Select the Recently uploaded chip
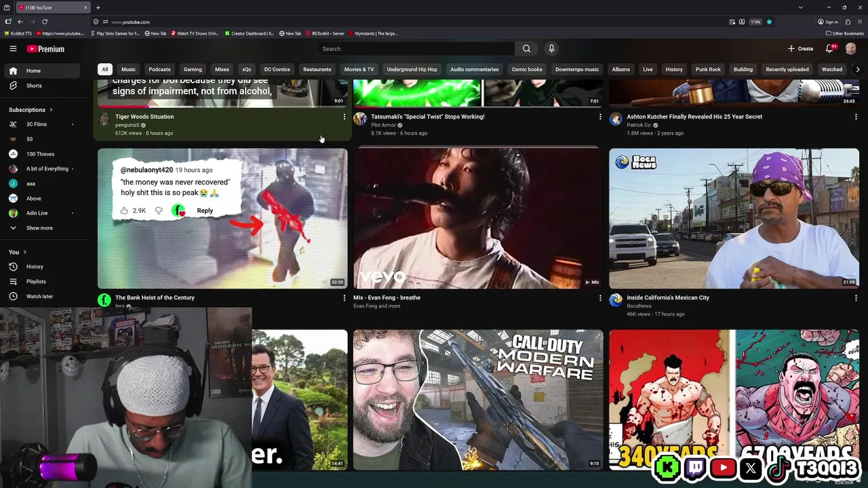Screen dimensions: 868x488 [787, 69]
